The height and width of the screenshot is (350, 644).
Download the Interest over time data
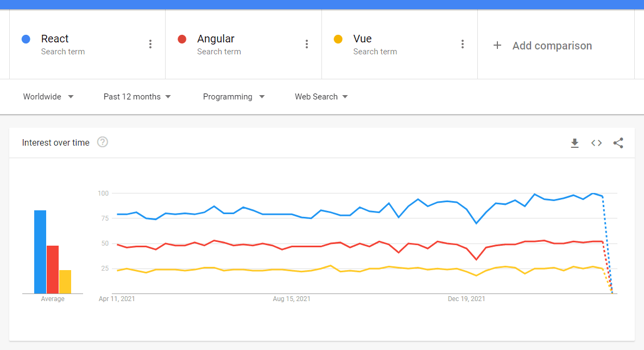click(x=574, y=143)
